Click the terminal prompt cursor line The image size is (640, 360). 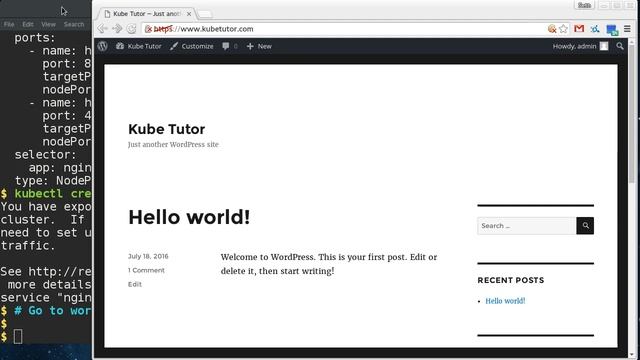[18, 337]
